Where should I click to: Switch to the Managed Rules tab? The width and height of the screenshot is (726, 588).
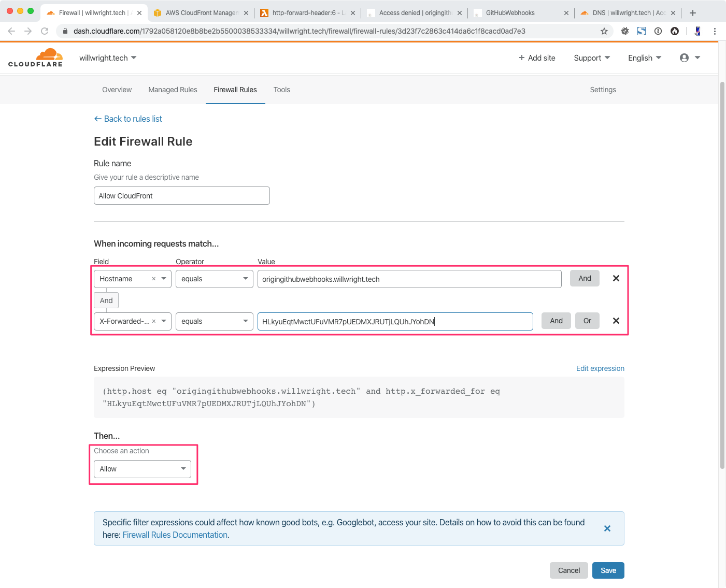pyautogui.click(x=173, y=90)
